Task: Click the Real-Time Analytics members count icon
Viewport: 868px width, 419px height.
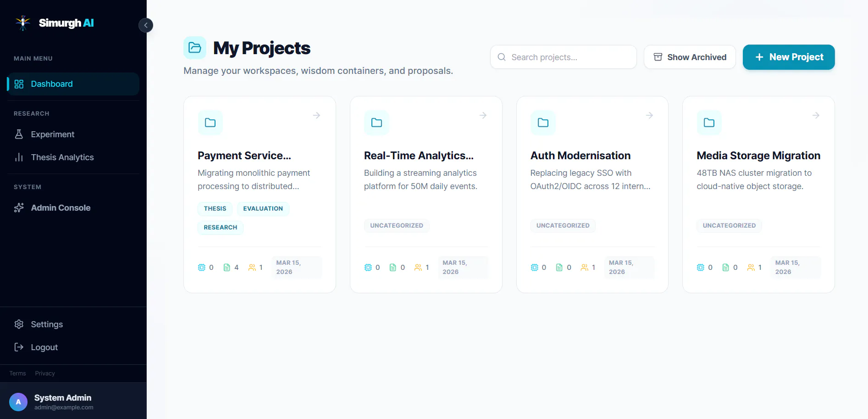Action: [x=418, y=268]
